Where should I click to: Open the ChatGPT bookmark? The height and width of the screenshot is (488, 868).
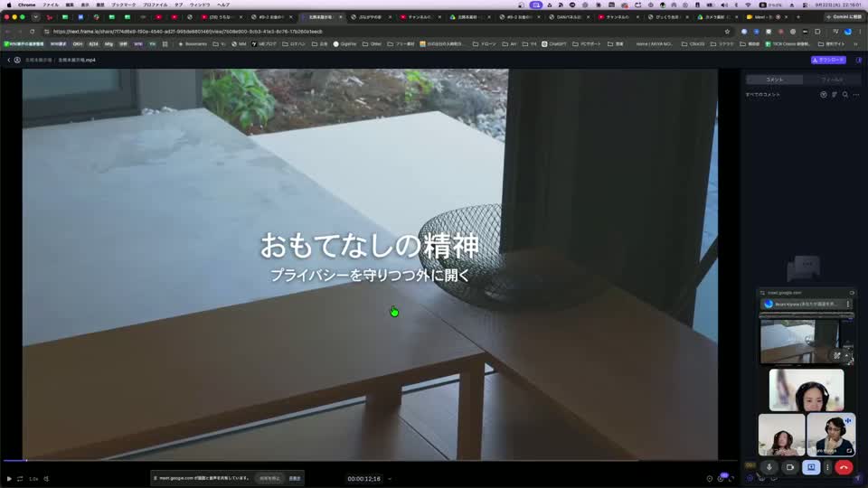point(554,43)
